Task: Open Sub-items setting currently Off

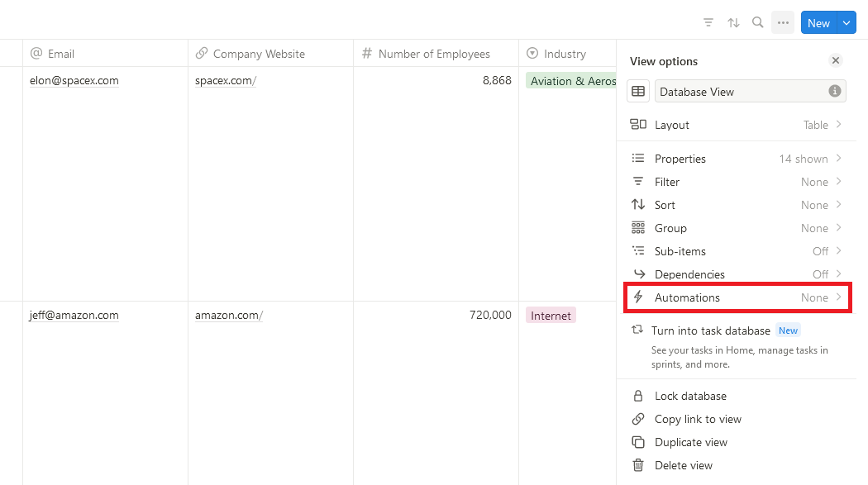Action: [737, 251]
